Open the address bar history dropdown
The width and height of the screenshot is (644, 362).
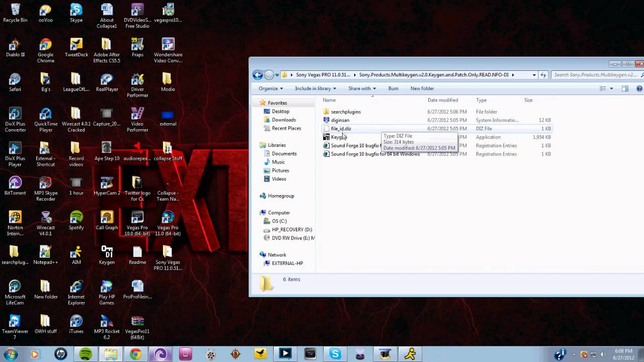pos(534,75)
